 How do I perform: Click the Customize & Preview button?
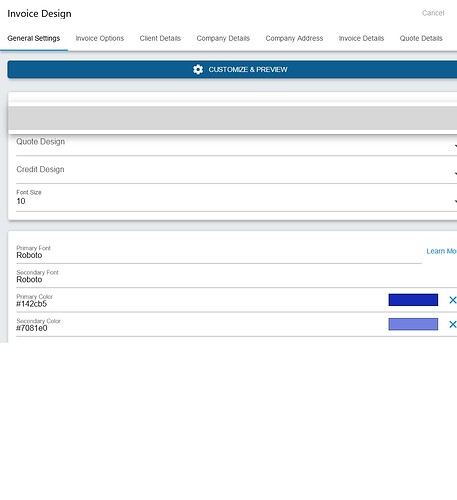[x=232, y=69]
